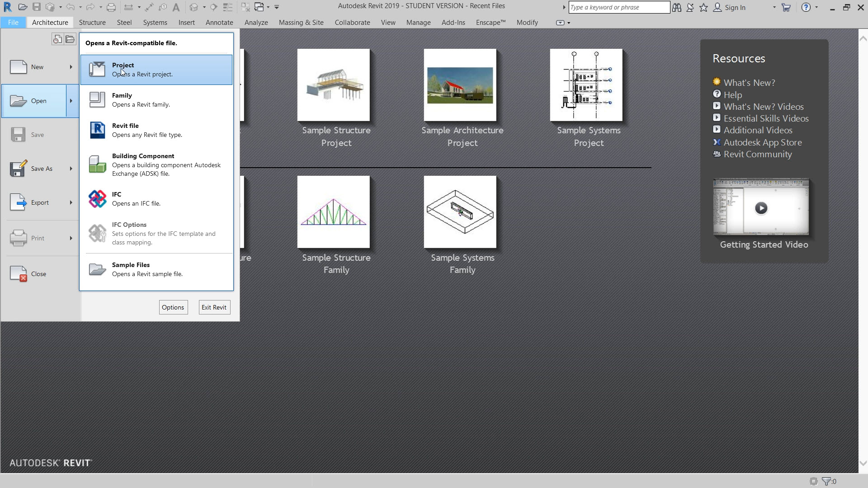
Task: Click the Help question mark icon
Action: 806,7
